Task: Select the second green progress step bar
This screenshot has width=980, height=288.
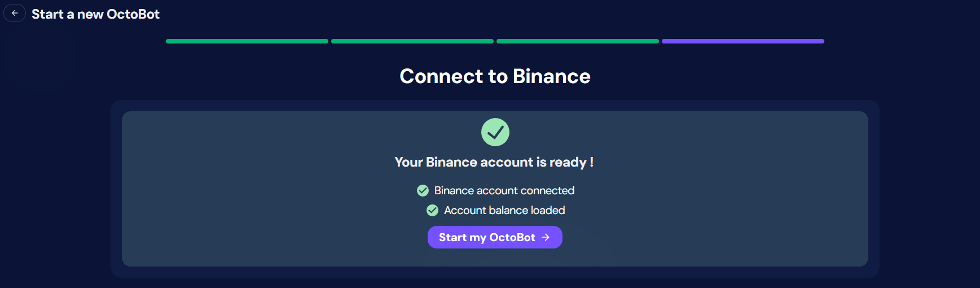Action: click(x=412, y=41)
